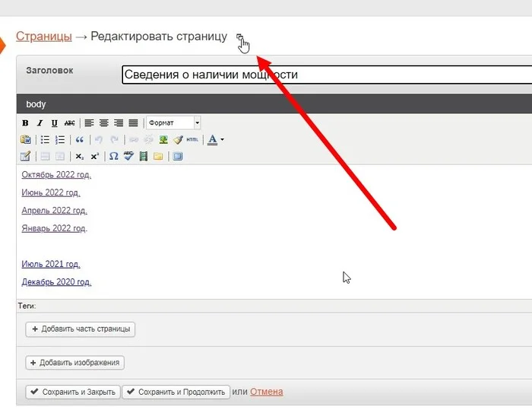Open the Формат style dropdown

173,123
